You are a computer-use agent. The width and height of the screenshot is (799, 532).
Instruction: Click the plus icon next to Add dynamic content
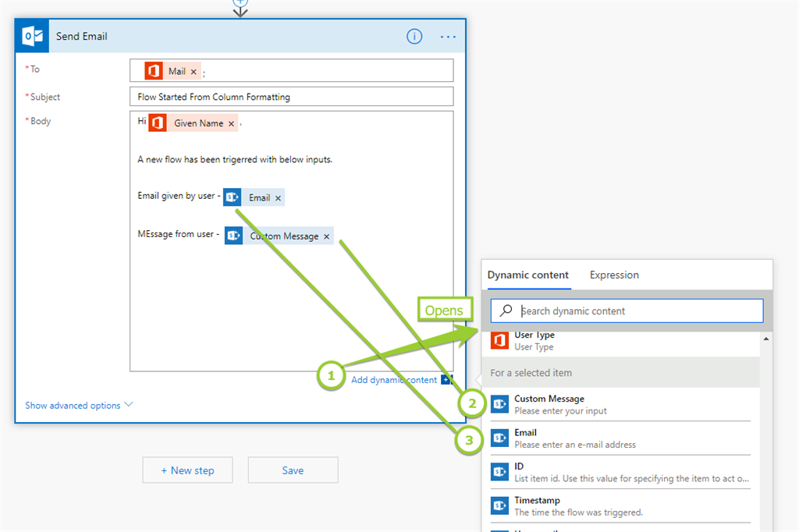tap(446, 380)
